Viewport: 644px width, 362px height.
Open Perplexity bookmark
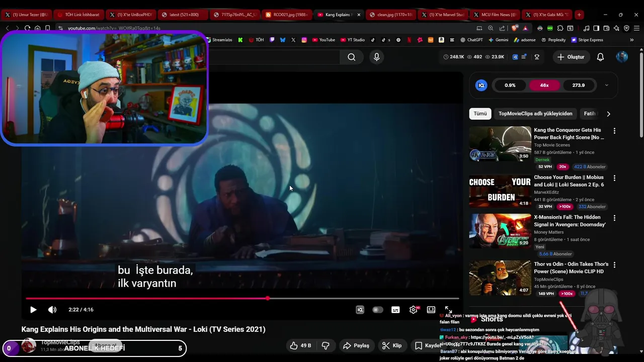(553, 40)
